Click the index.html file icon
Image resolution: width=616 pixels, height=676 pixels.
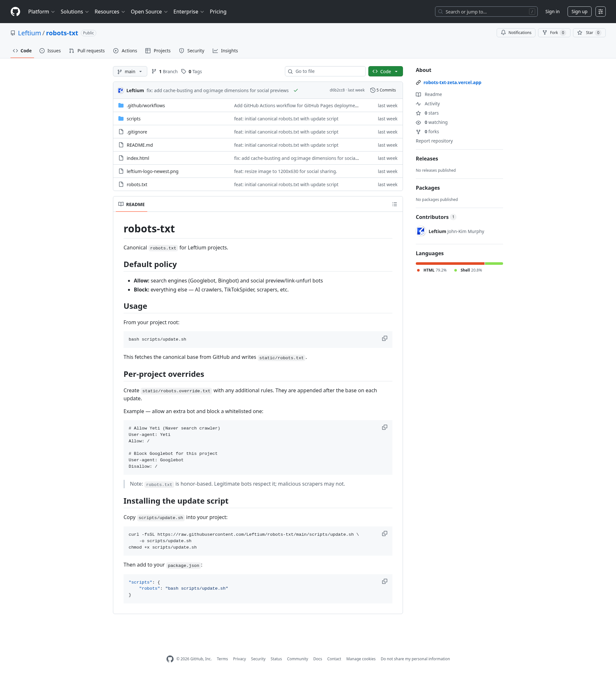coord(121,158)
